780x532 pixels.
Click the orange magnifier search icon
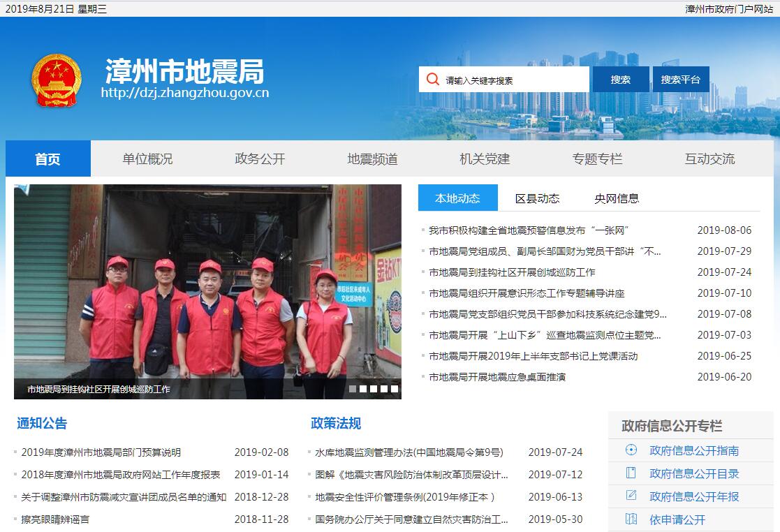pyautogui.click(x=433, y=80)
